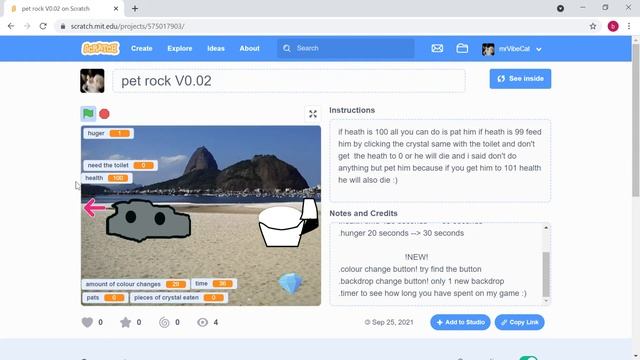The width and height of the screenshot is (640, 360).
Task: Stop the project with the red stop button
Action: click(x=104, y=114)
